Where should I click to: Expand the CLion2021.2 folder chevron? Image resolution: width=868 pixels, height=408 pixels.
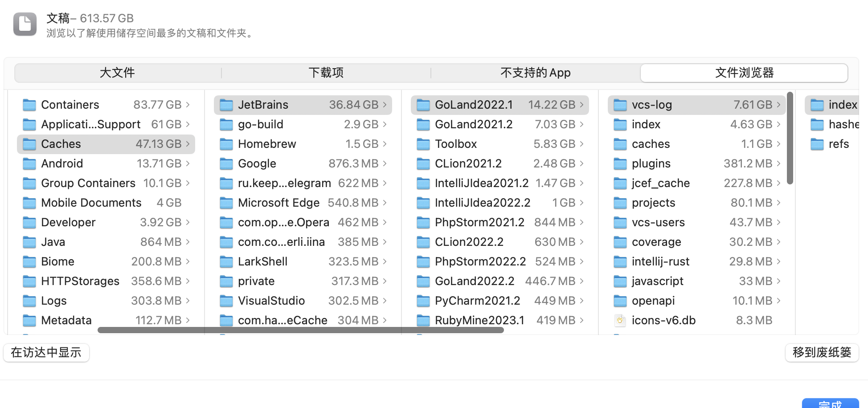pyautogui.click(x=581, y=163)
